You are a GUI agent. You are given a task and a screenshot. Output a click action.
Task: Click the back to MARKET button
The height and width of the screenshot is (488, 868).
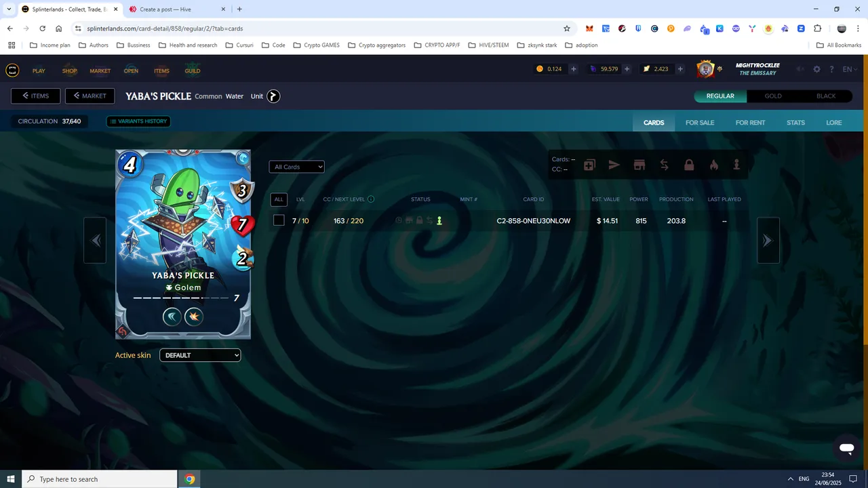click(90, 96)
